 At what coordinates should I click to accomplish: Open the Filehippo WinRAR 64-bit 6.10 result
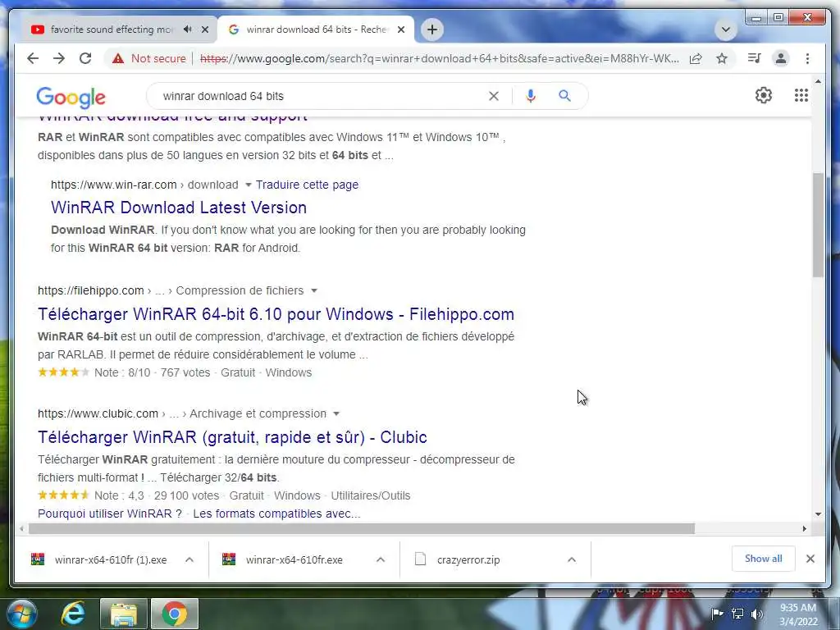(276, 314)
